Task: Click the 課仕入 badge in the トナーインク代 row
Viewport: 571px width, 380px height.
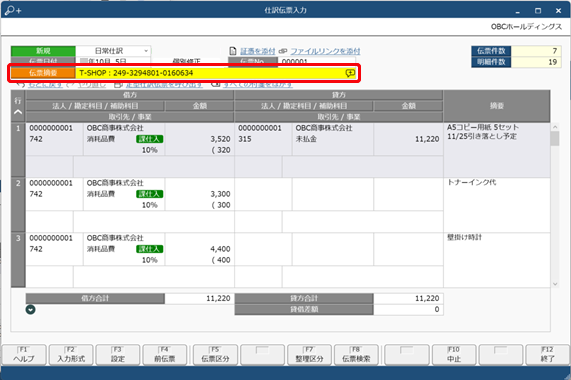Action: tap(150, 194)
